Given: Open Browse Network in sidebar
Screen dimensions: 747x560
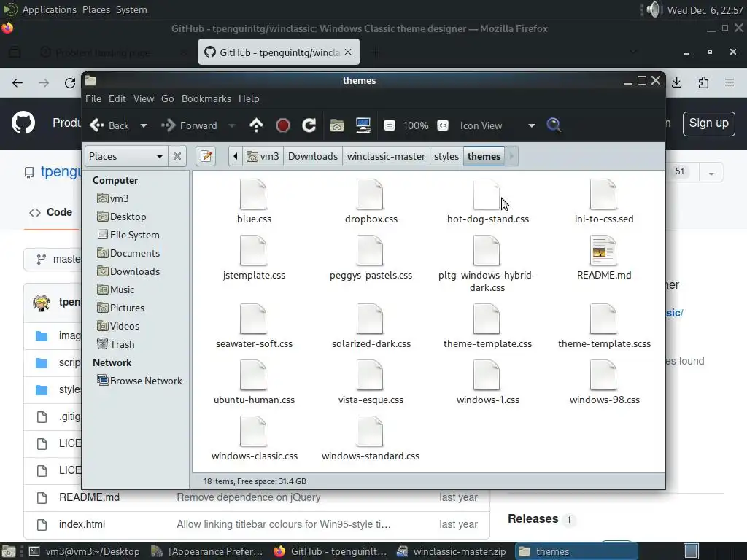Looking at the screenshot, I should 139,381.
